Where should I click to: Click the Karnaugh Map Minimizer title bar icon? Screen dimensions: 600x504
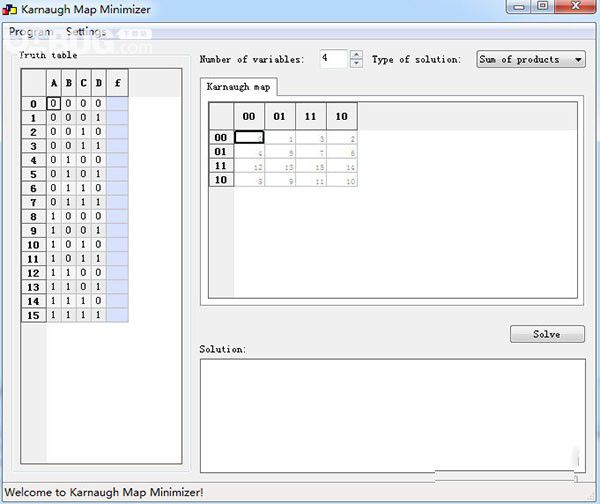[10, 9]
